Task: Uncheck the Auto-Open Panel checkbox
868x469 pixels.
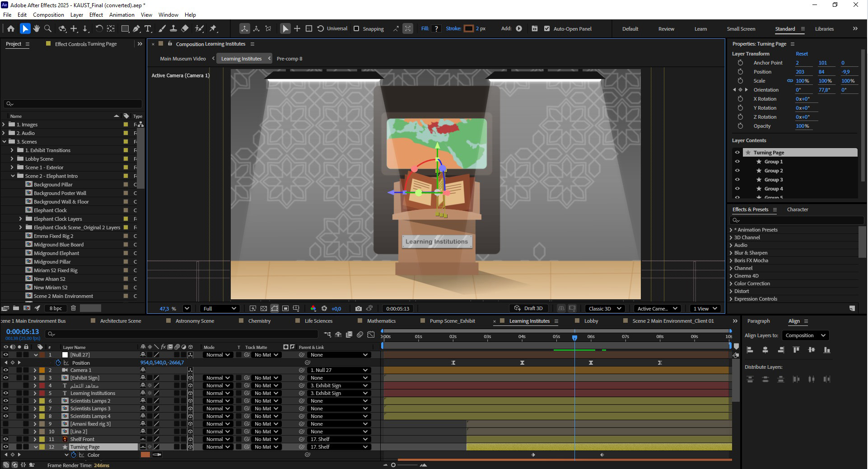Action: (547, 28)
